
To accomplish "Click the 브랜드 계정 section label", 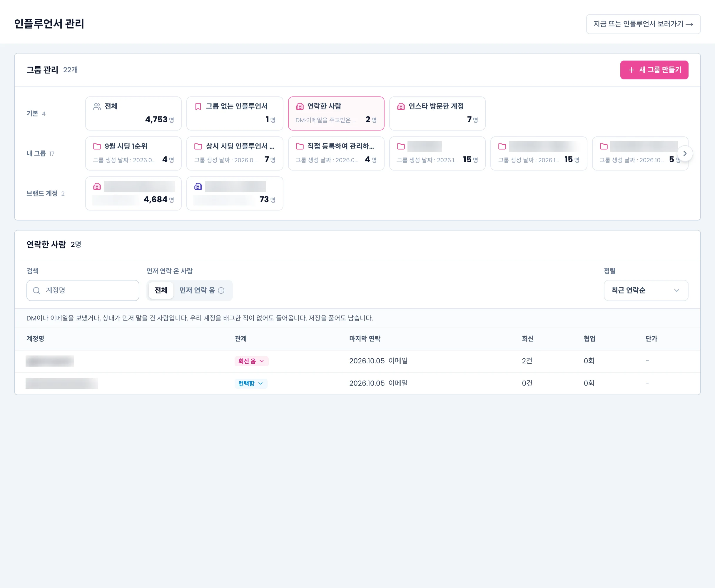I will pos(42,193).
